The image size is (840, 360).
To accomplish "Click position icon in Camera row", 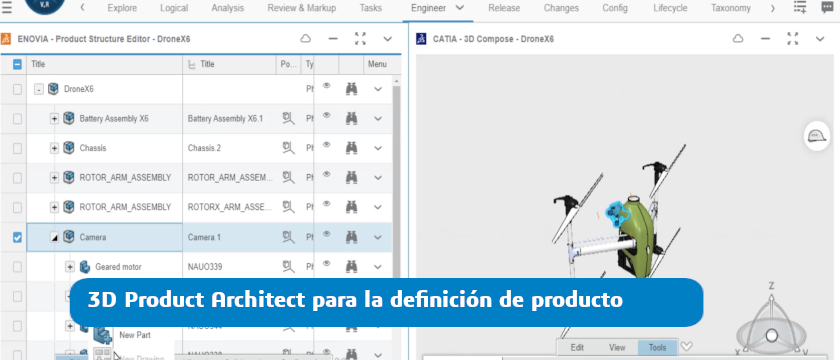I will click(x=289, y=237).
